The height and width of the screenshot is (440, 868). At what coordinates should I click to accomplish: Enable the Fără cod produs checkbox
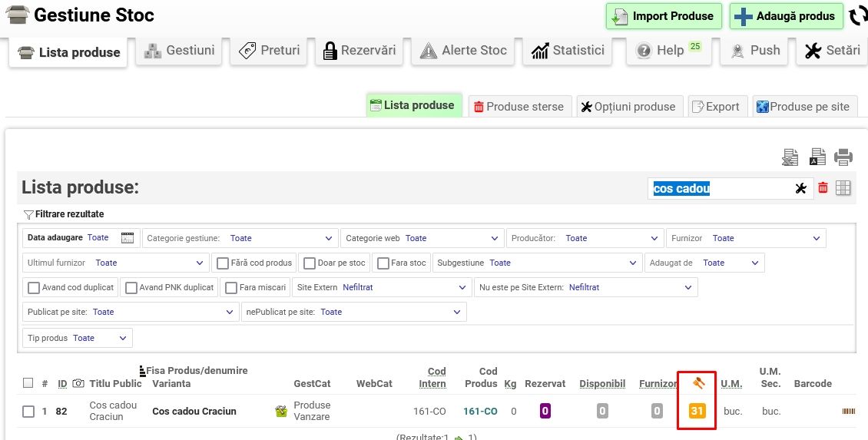(x=223, y=263)
